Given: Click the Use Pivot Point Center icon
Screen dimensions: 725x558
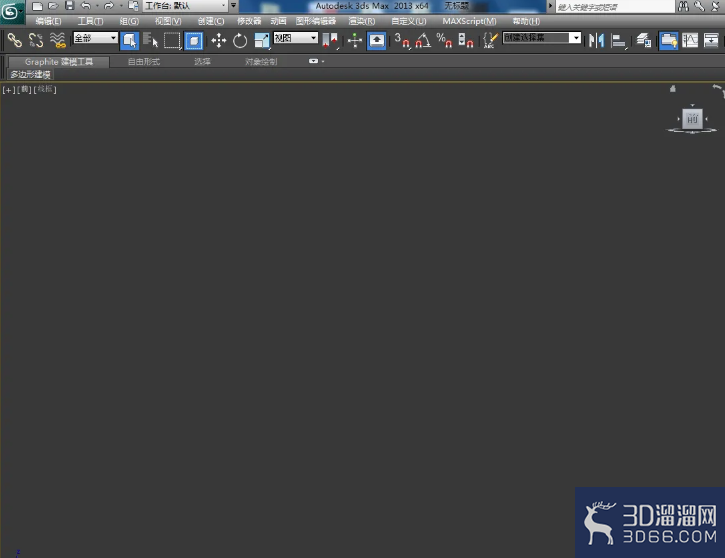Looking at the screenshot, I should click(330, 41).
